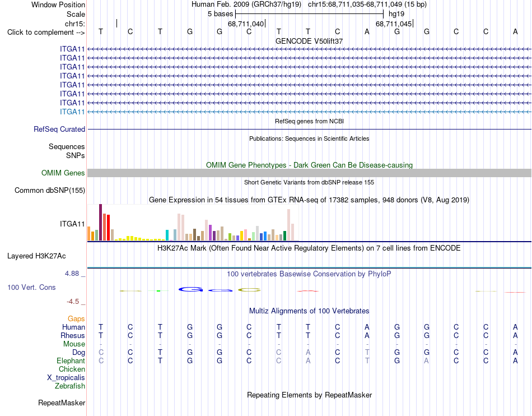
Task: Click the hg19 assembly label by the scale bar
Action: click(x=396, y=14)
